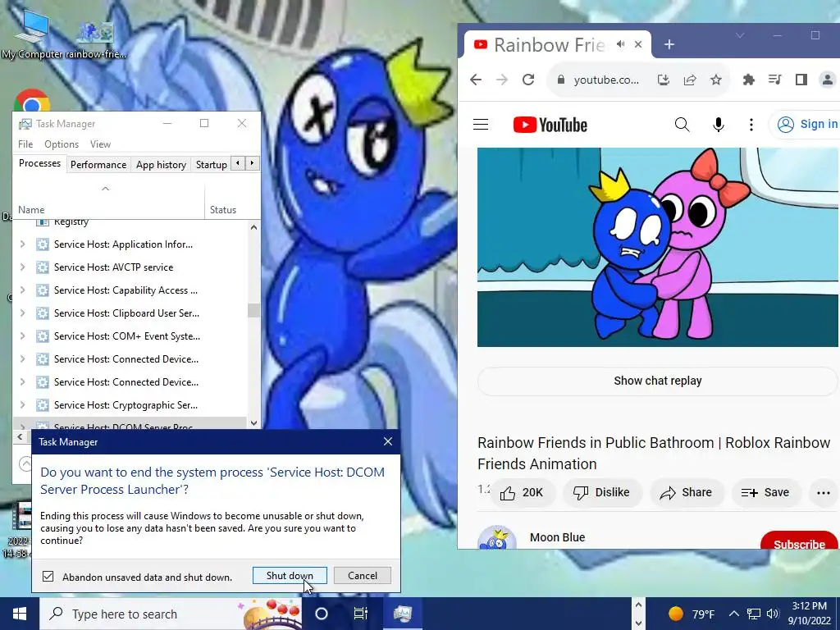840x630 pixels.
Task: Go to the YouTube home logo
Action: pyautogui.click(x=550, y=125)
